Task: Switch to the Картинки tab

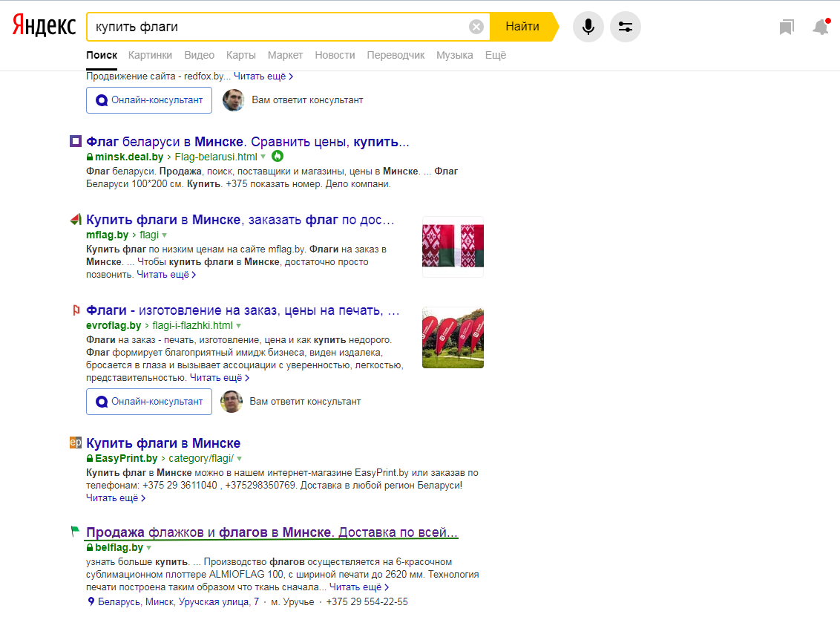Action: coord(150,55)
